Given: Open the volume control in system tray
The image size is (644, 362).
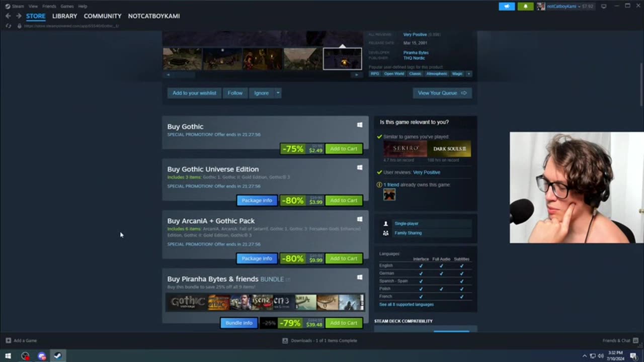Looking at the screenshot, I should click(601, 356).
